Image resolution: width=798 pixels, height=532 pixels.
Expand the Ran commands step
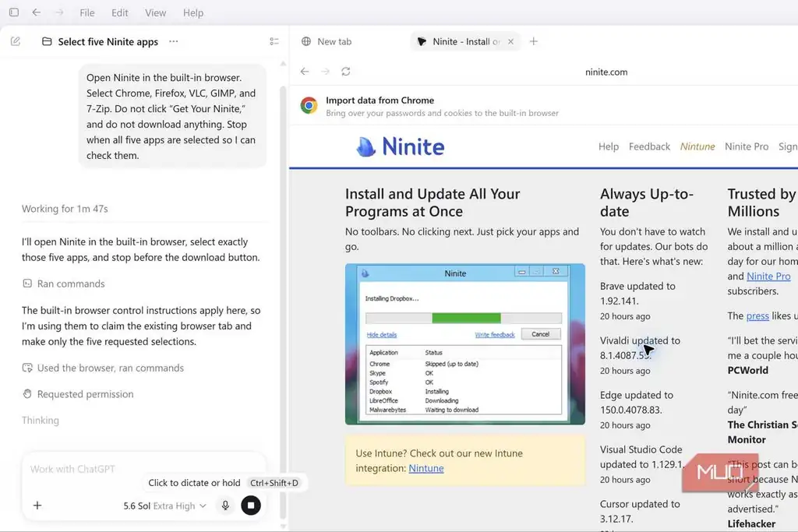[x=64, y=284]
